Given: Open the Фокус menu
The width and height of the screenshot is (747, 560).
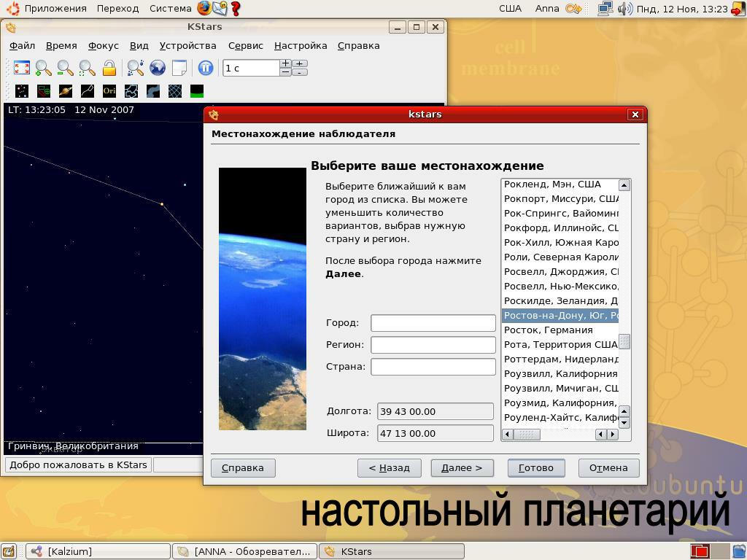Looking at the screenshot, I should (104, 46).
